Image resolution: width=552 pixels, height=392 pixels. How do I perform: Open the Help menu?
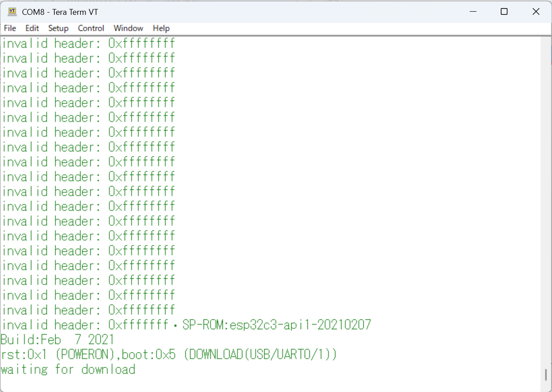pyautogui.click(x=161, y=28)
